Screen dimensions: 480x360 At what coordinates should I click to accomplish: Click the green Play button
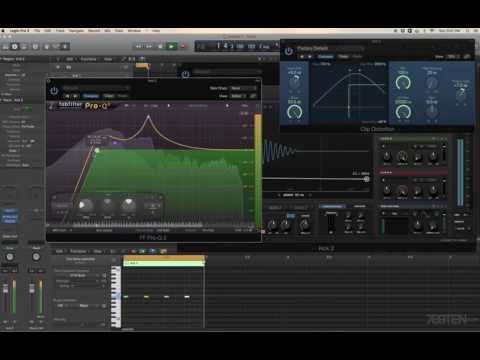click(171, 46)
